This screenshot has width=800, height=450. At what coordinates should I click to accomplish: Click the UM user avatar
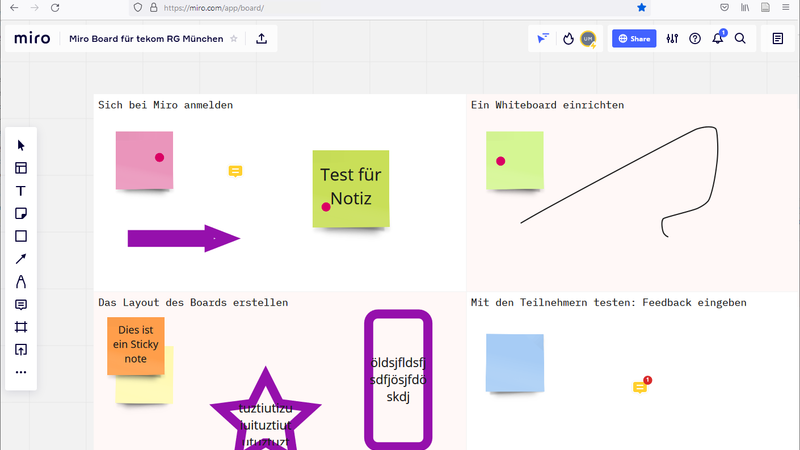[588, 38]
